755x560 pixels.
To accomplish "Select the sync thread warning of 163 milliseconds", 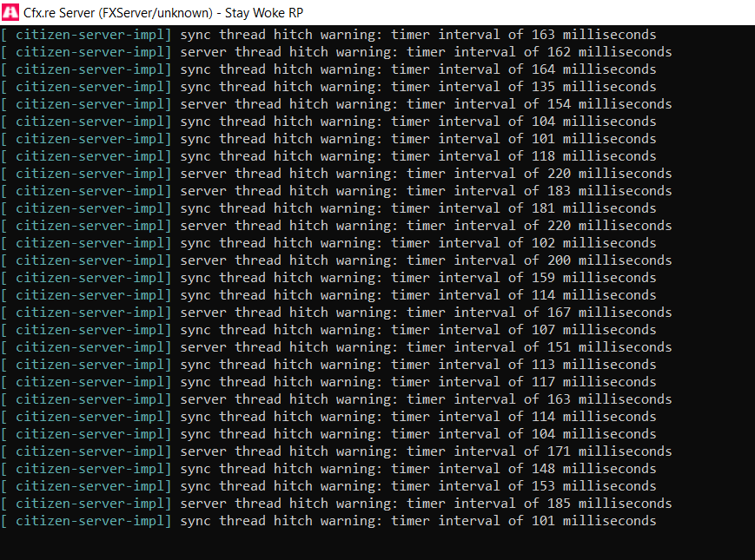I will pyautogui.click(x=328, y=35).
